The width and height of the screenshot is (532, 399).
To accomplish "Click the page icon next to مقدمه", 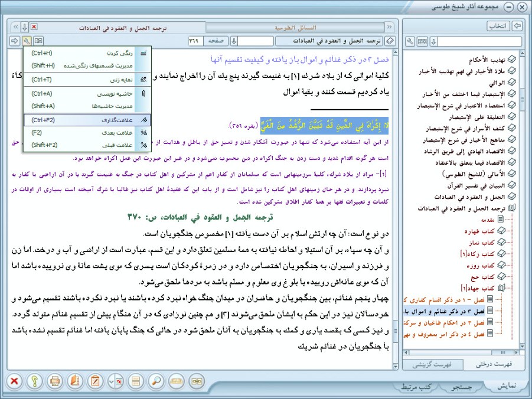I will (x=501, y=219).
